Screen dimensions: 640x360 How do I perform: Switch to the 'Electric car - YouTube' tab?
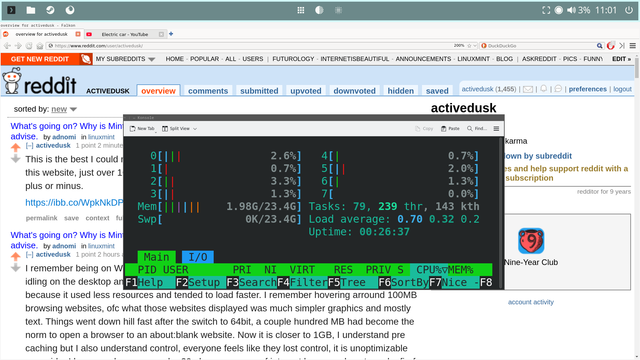tap(125, 34)
